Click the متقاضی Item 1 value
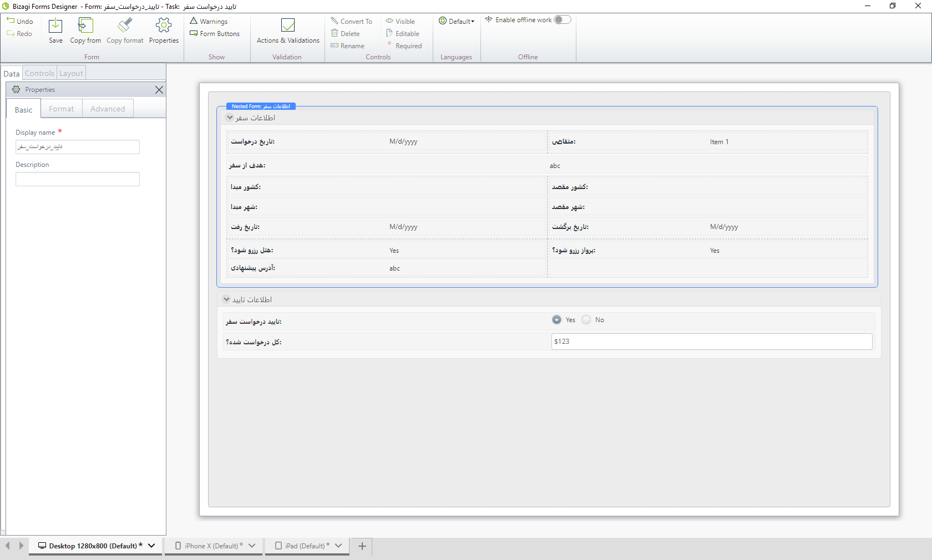 pyautogui.click(x=720, y=142)
